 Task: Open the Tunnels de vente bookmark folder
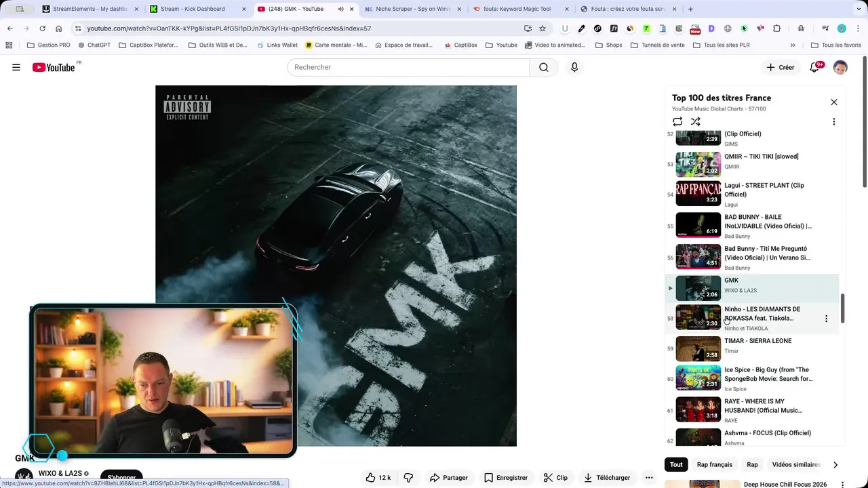657,45
